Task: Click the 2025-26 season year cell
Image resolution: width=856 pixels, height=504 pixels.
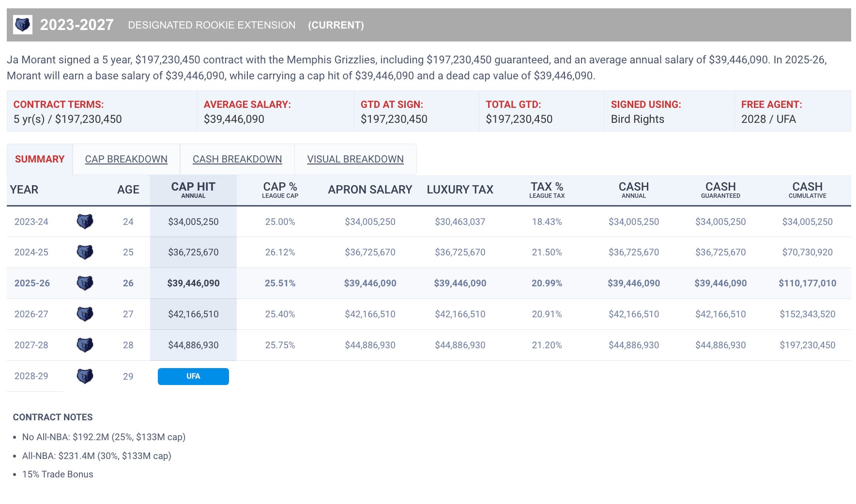Action: pyautogui.click(x=32, y=283)
